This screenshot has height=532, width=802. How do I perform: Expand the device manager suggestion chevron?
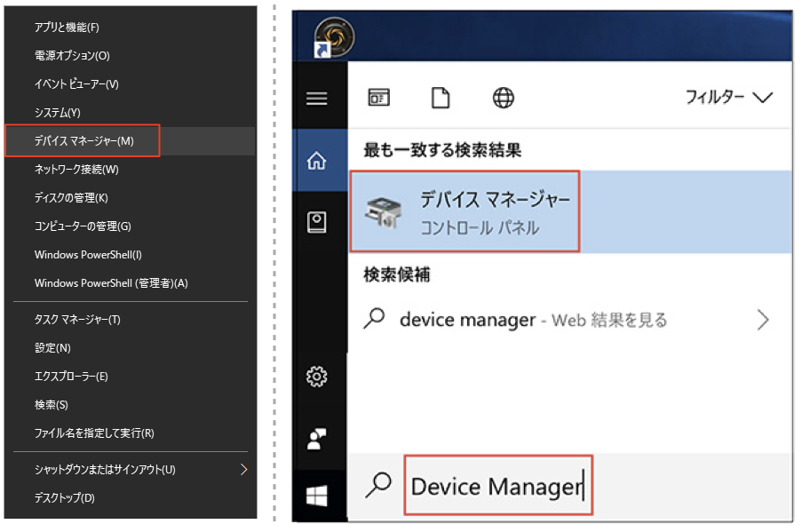click(x=763, y=321)
